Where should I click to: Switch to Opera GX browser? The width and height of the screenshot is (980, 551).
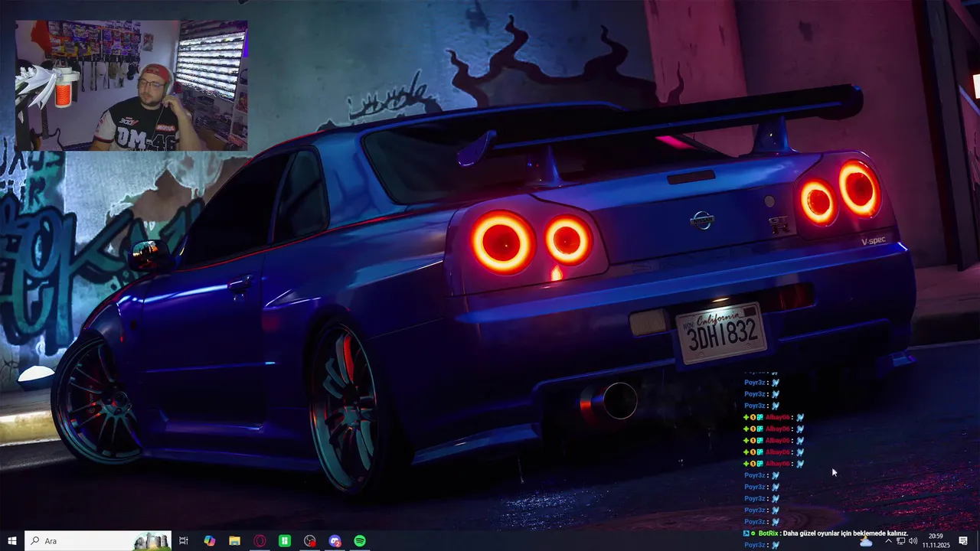click(260, 541)
